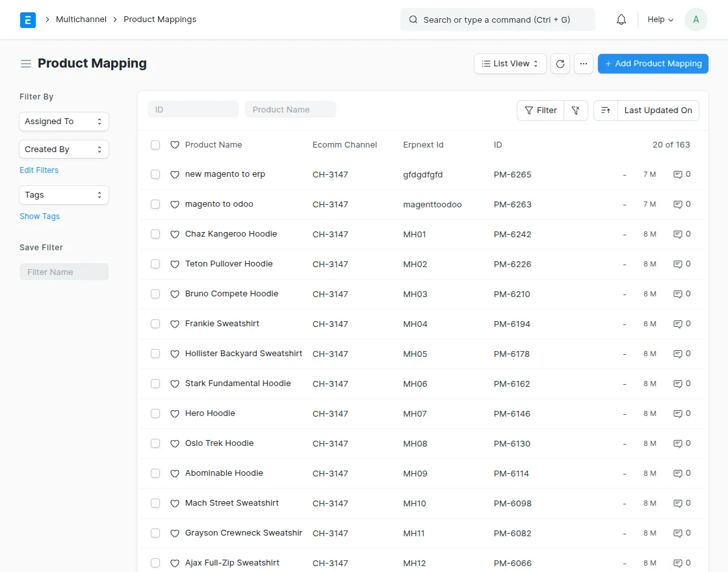Expand the Assigned To dropdown
The width and height of the screenshot is (728, 572).
[64, 122]
